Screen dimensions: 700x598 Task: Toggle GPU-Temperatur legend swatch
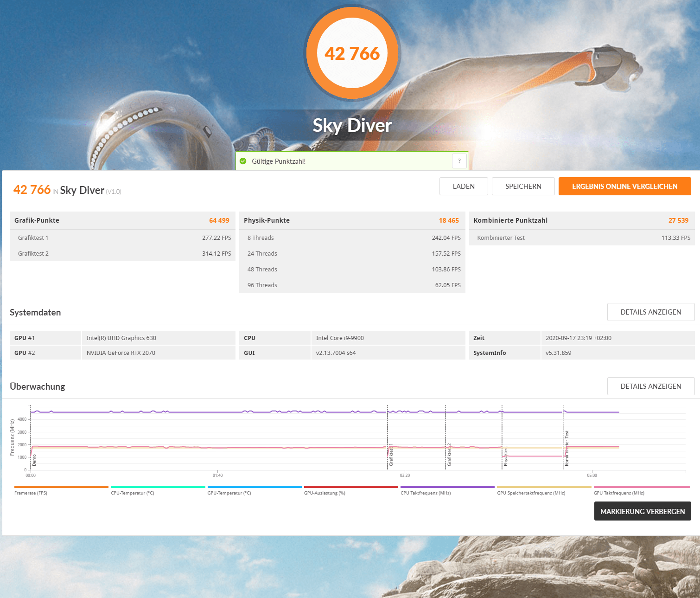pyautogui.click(x=255, y=487)
